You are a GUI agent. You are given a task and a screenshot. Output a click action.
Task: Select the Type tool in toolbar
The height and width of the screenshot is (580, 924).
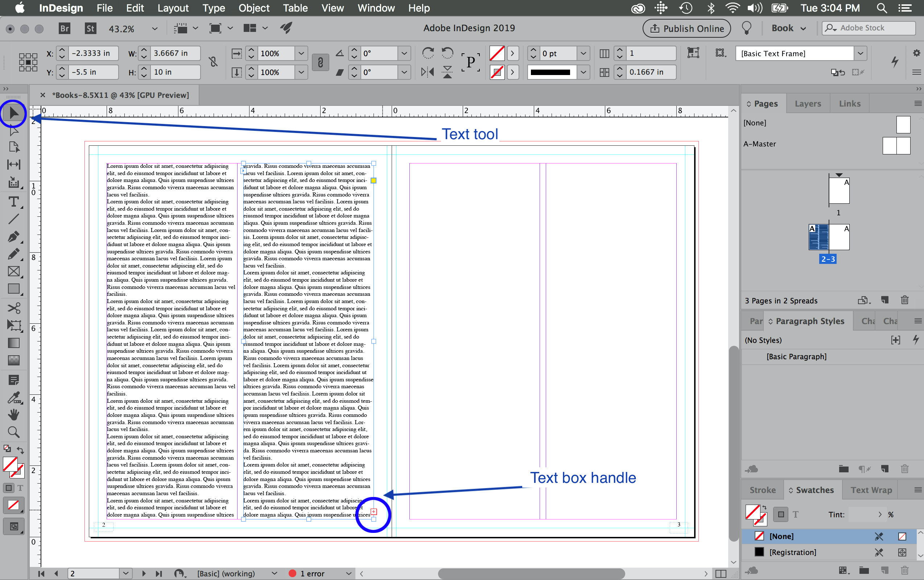click(14, 202)
